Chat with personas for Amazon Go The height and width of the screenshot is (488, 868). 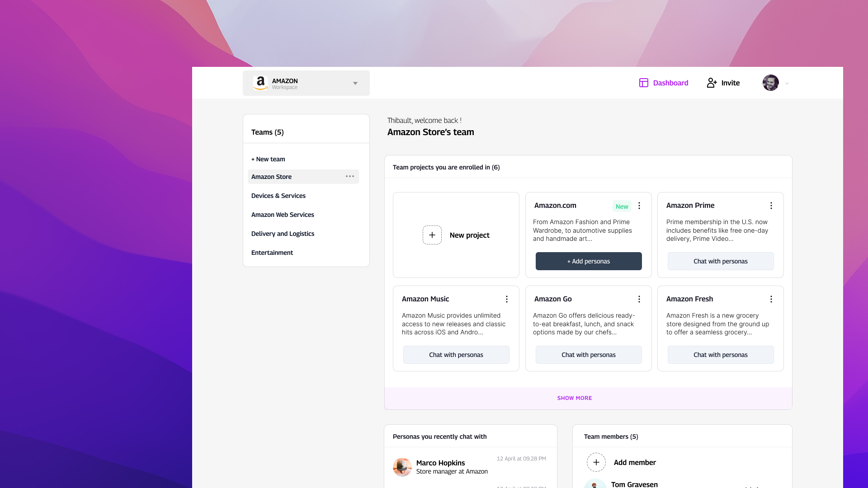coord(589,355)
